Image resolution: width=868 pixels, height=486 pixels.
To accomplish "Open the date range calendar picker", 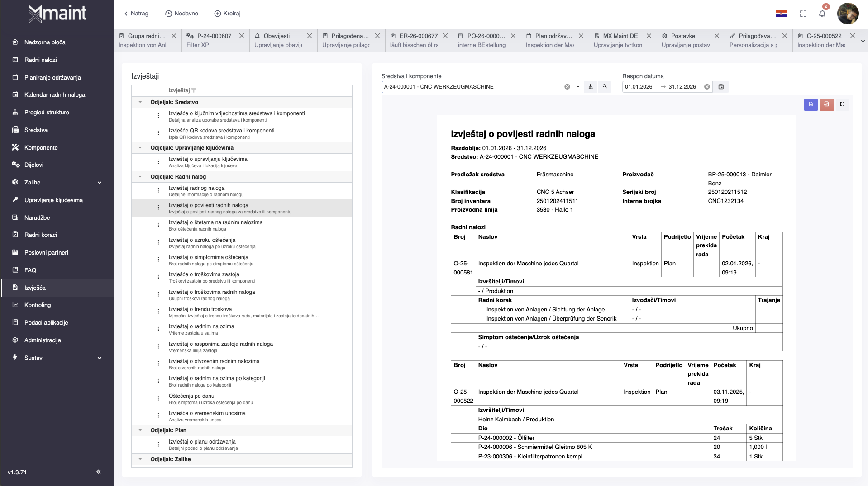I will (x=721, y=87).
